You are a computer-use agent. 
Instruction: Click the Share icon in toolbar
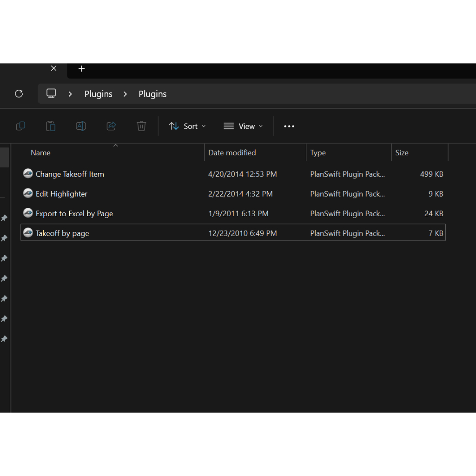[111, 126]
